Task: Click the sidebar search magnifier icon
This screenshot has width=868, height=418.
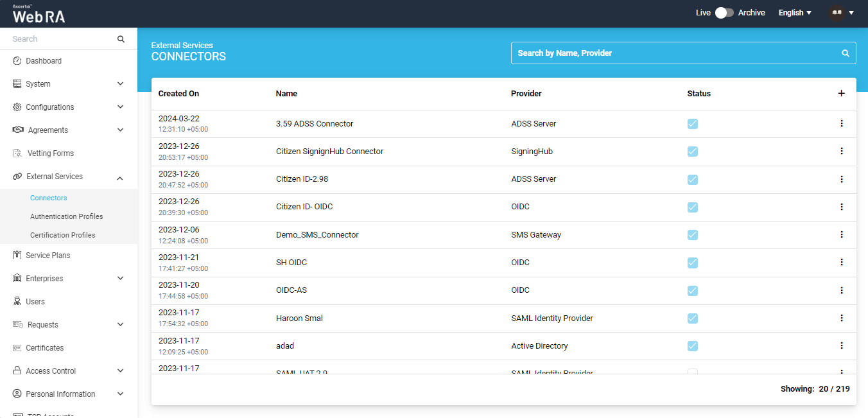Action: [x=121, y=39]
